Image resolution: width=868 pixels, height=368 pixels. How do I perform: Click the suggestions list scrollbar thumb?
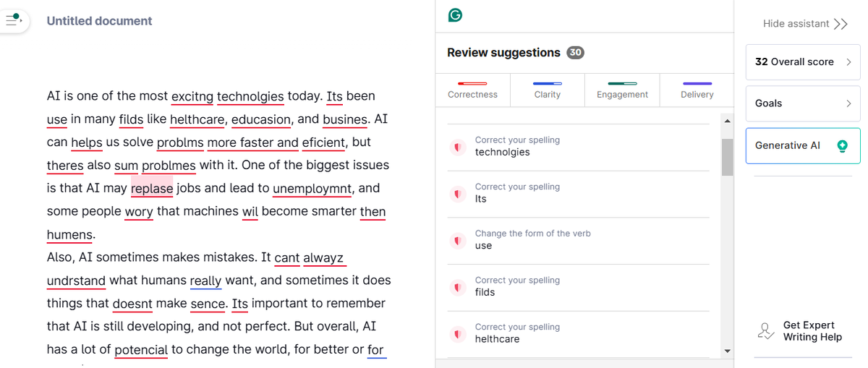(x=727, y=156)
